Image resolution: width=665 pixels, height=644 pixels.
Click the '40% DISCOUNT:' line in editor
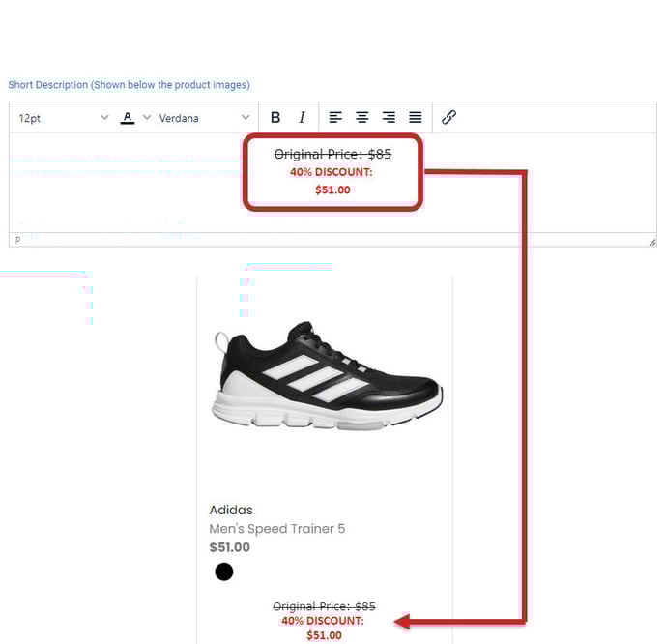(332, 172)
